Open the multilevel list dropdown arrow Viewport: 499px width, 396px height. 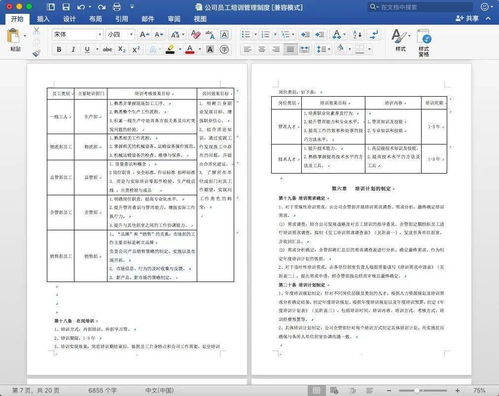[x=293, y=34]
